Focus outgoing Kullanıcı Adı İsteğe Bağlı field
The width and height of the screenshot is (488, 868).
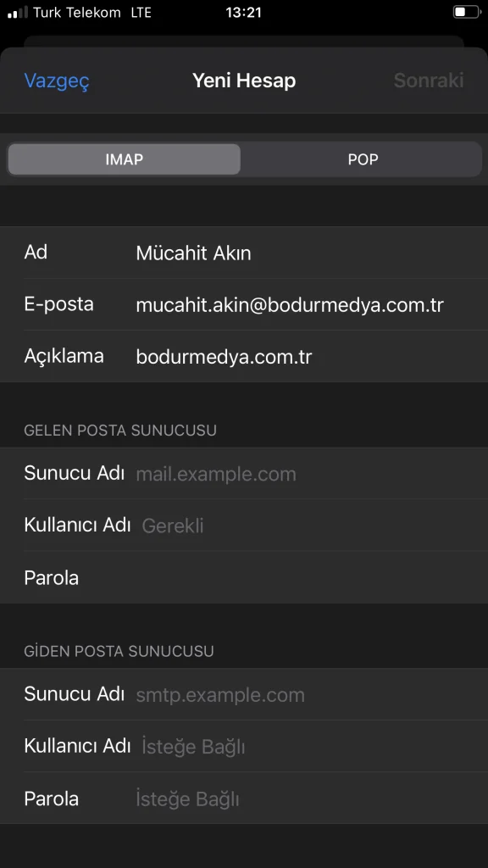coord(244,746)
